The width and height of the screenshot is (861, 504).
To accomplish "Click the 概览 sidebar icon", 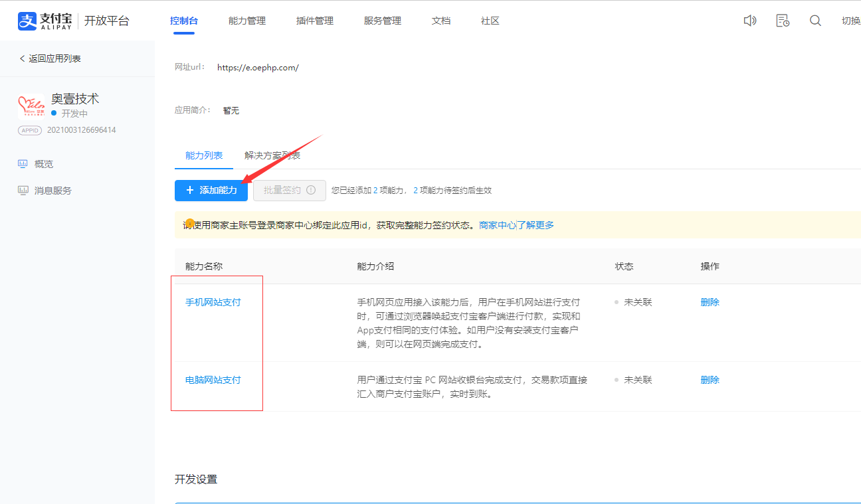I will pyautogui.click(x=23, y=164).
